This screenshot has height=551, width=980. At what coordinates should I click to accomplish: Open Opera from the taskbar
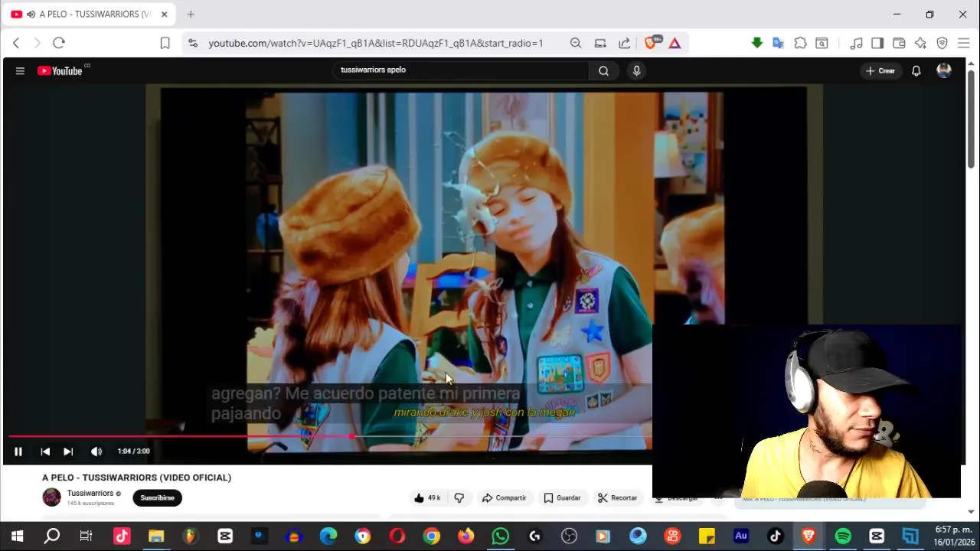pyautogui.click(x=397, y=536)
